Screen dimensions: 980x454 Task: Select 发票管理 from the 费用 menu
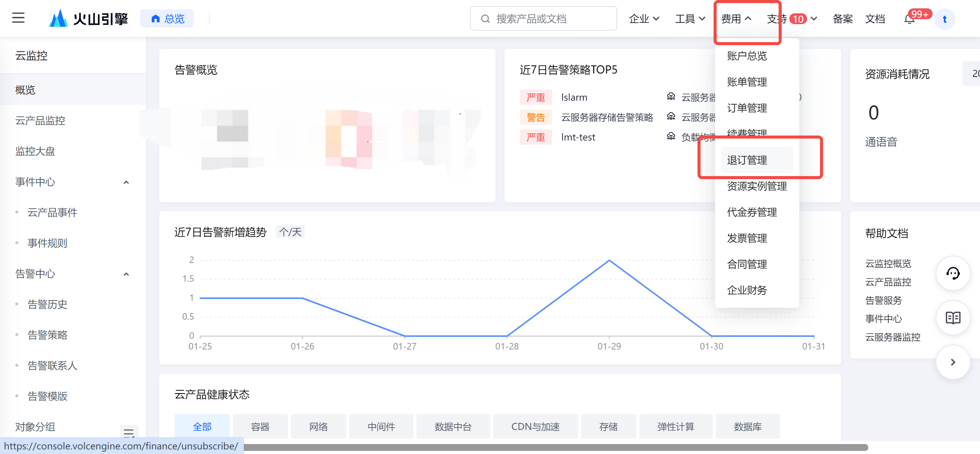click(747, 238)
